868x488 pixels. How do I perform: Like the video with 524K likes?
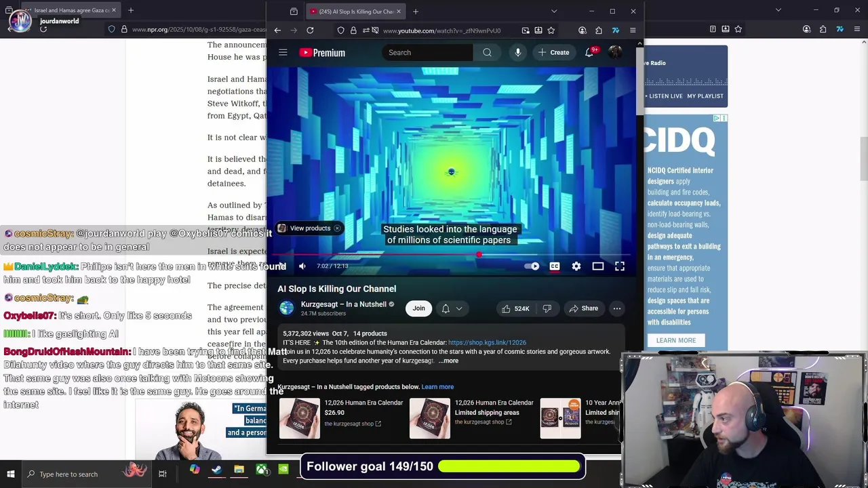point(515,308)
